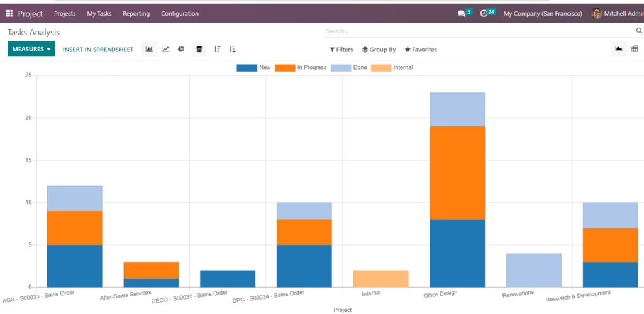Click Insert in Spreadsheet button
The height and width of the screenshot is (314, 644).
pos(98,49)
